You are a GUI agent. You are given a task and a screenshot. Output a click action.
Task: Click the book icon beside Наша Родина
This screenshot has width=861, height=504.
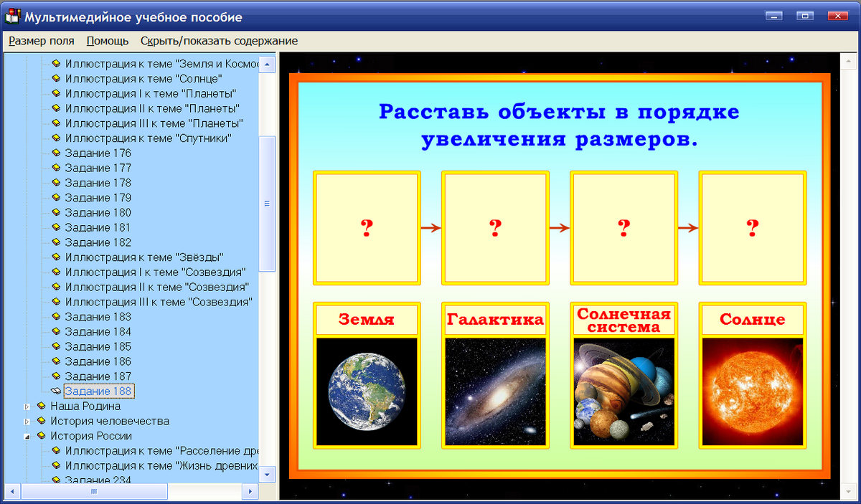click(x=42, y=406)
